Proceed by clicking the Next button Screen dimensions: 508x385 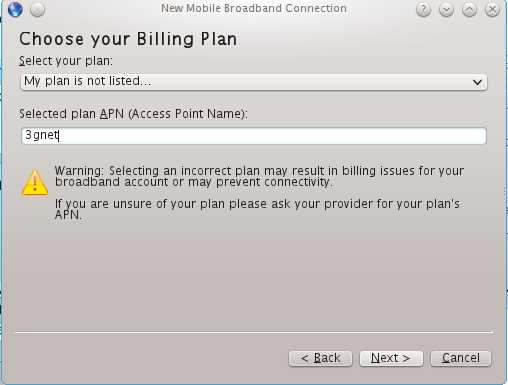391,359
